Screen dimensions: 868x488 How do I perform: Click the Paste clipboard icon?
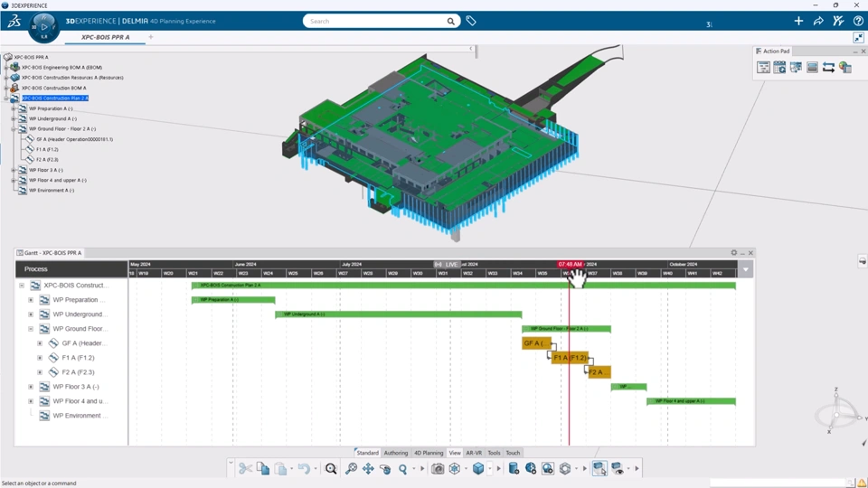pos(280,469)
